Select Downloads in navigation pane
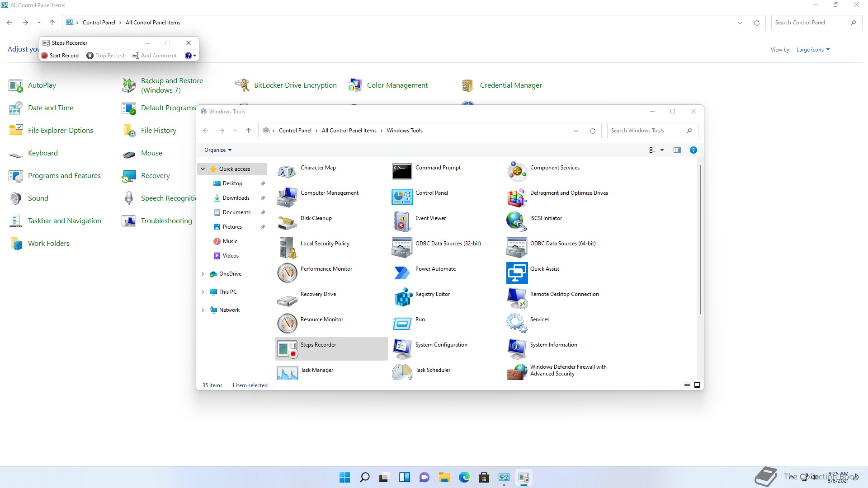This screenshot has height=488, width=868. (236, 198)
